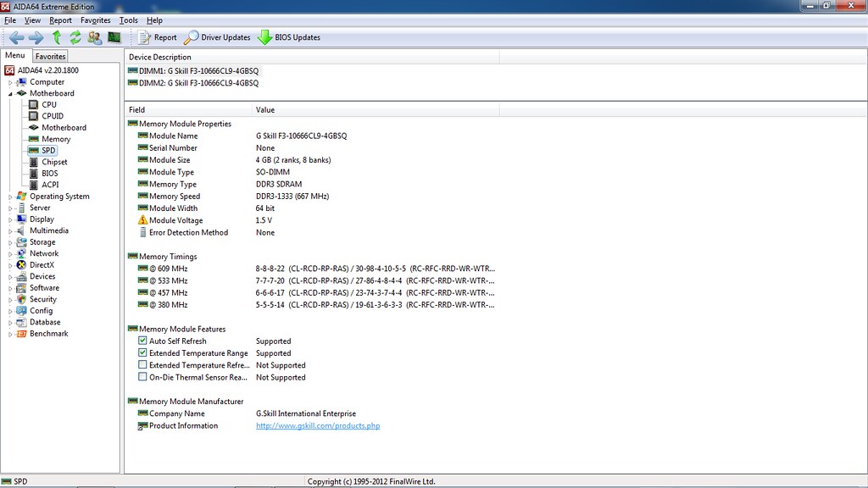Select DIMM2: G Skill F3-10666CL9-4GBSQ

192,83
